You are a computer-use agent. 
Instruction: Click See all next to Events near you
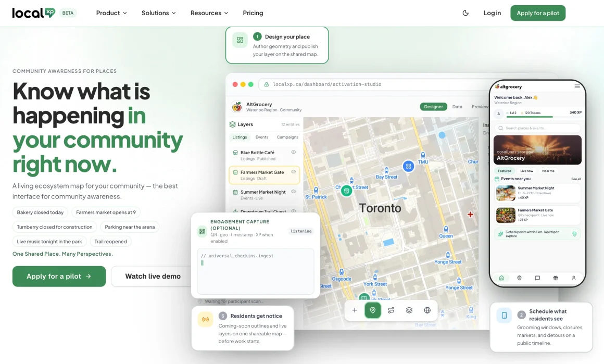point(576,179)
